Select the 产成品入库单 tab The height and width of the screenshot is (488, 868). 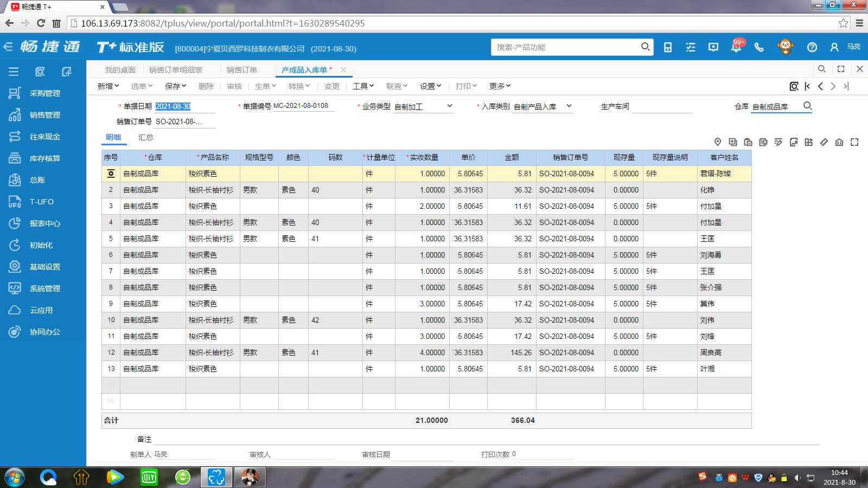click(x=304, y=70)
